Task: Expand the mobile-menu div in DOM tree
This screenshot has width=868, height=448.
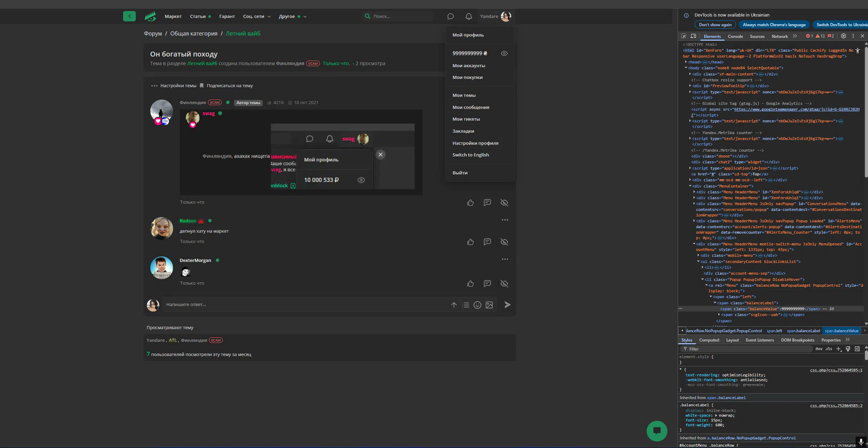Action: 698,255
